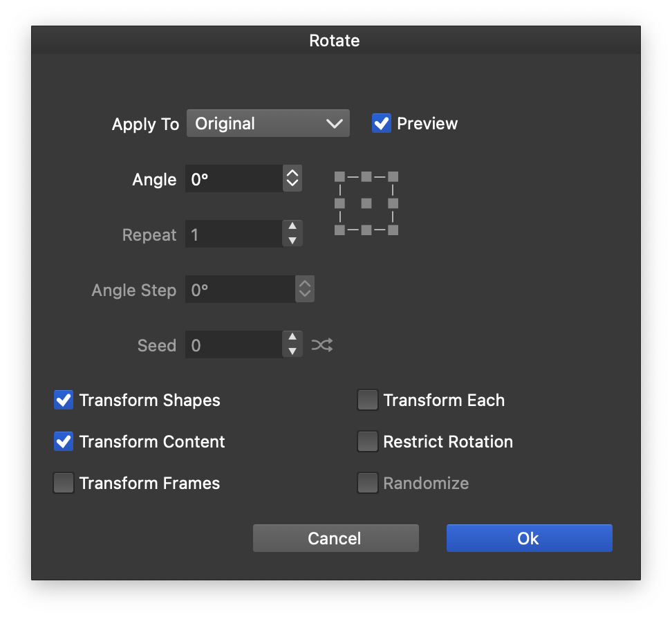The height and width of the screenshot is (617, 672).
Task: Open the Apply To dropdown
Action: pyautogui.click(x=268, y=124)
